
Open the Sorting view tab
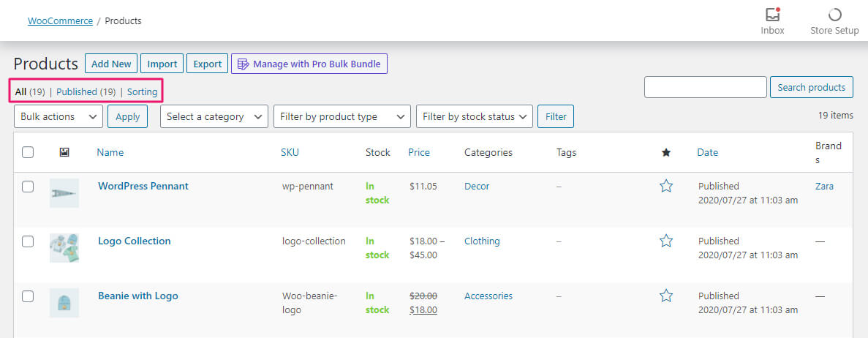(142, 91)
